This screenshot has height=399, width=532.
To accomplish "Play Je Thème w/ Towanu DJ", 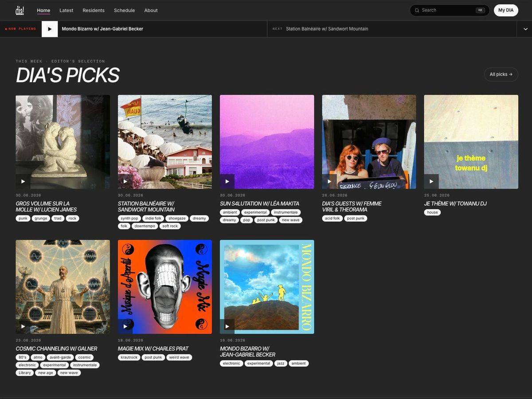I will coord(431,181).
